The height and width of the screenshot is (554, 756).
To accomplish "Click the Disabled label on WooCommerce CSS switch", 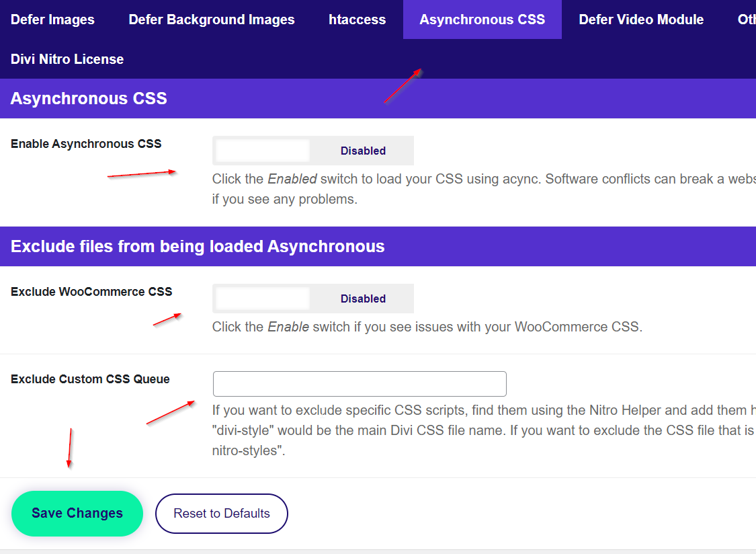I will click(363, 298).
